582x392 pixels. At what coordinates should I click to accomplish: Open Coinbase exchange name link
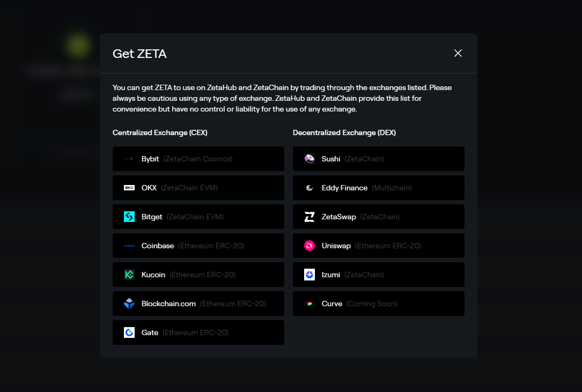[158, 246]
